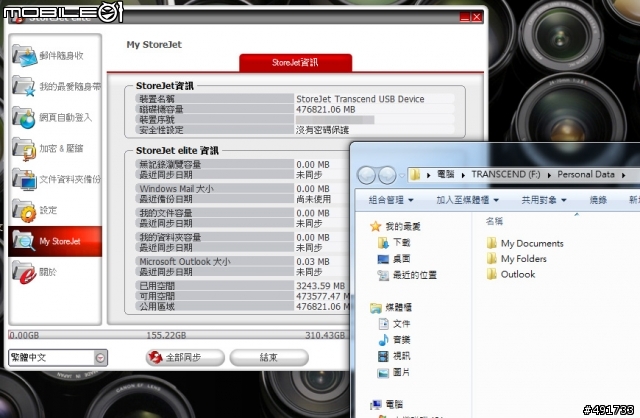Screen dimensions: 640x418
Task: Select the My Documents folder icon
Action: [491, 243]
